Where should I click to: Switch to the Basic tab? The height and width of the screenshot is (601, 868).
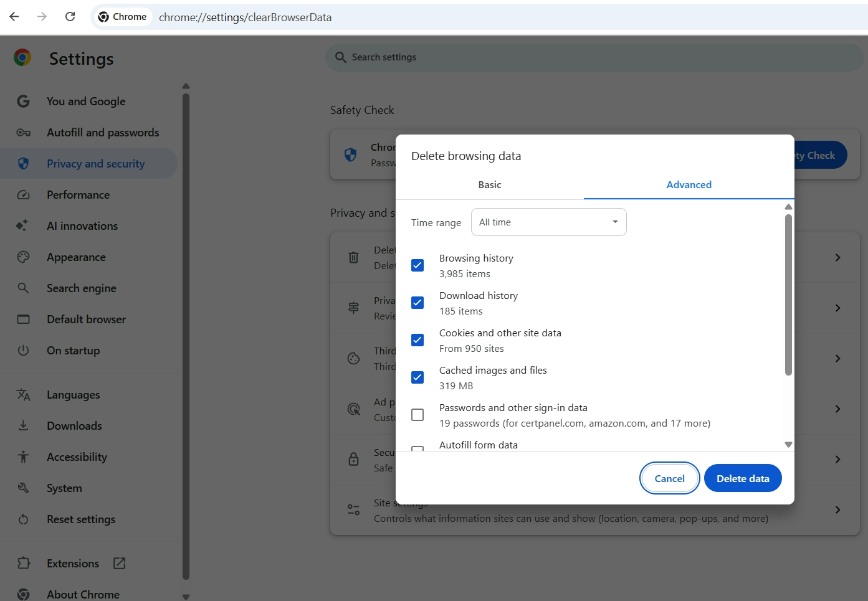(489, 185)
